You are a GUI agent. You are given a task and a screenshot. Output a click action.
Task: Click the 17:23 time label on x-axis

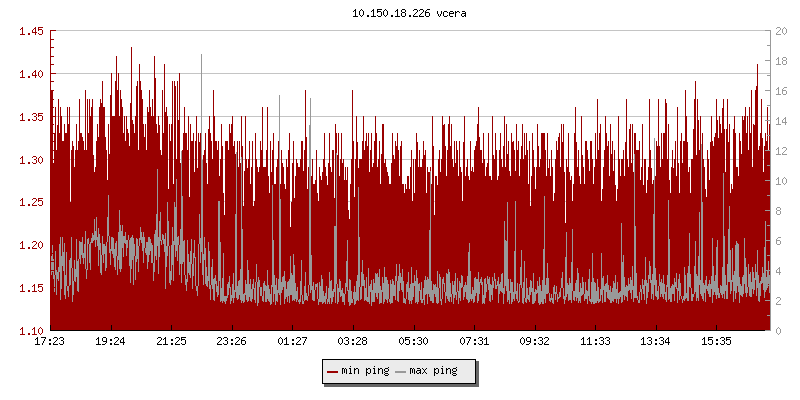50,341
